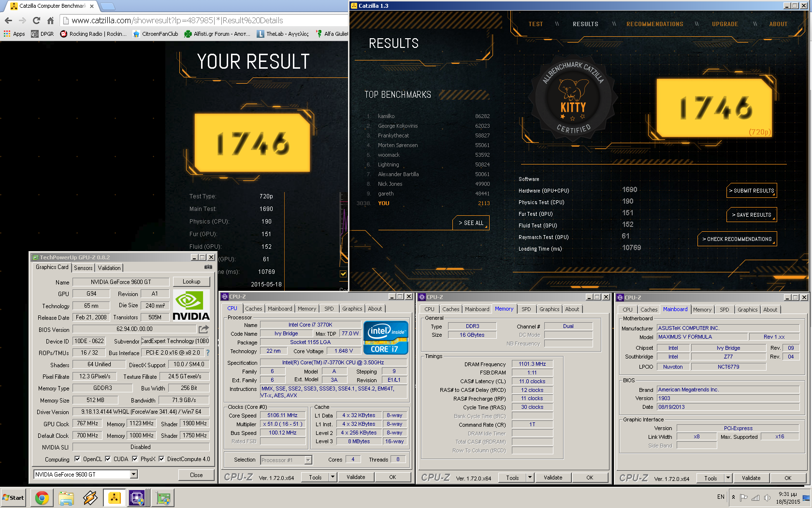Toggle the DirectCompute 4.0 checkbox

point(161,459)
